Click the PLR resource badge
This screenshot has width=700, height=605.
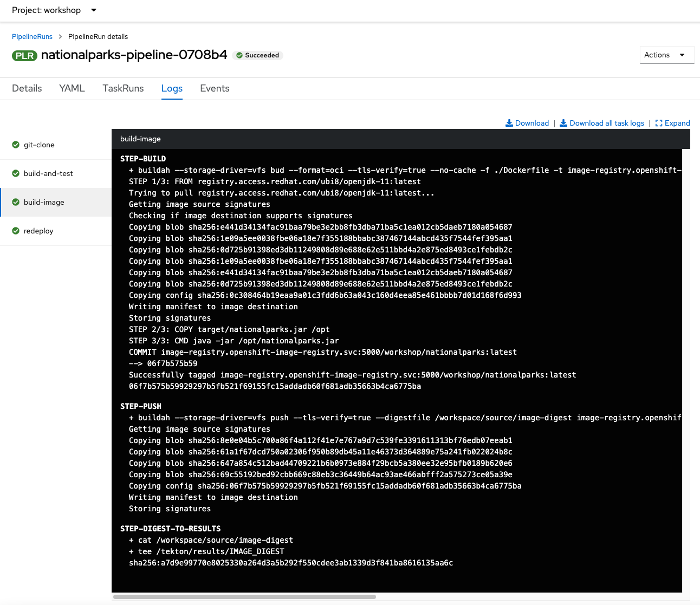(x=24, y=56)
